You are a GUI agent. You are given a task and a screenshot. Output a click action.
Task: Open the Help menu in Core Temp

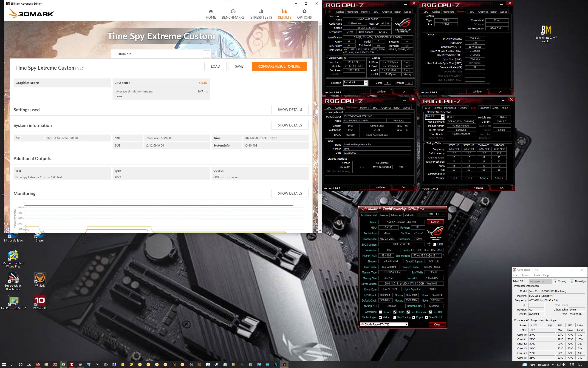[546, 275]
